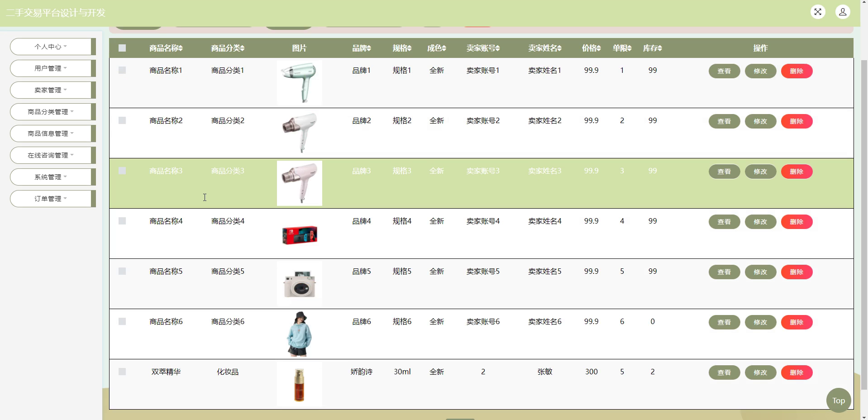Check the row checkbox for 商品名称4
The image size is (868, 420).
[x=122, y=221]
